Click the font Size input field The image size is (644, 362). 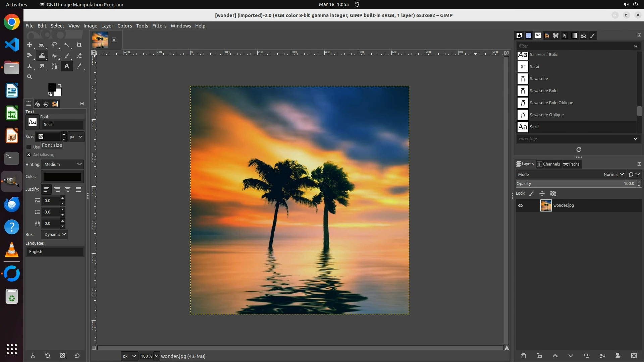click(49, 137)
